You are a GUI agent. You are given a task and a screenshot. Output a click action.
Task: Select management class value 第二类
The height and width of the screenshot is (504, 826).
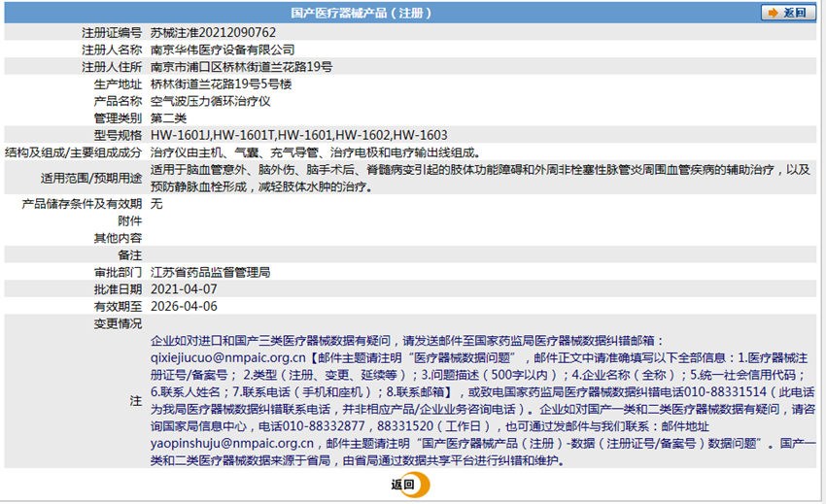tap(168, 118)
